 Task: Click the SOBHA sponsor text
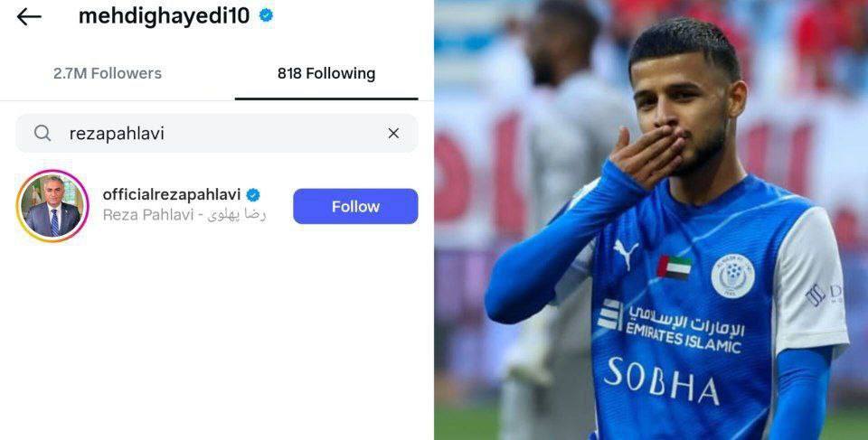661,380
